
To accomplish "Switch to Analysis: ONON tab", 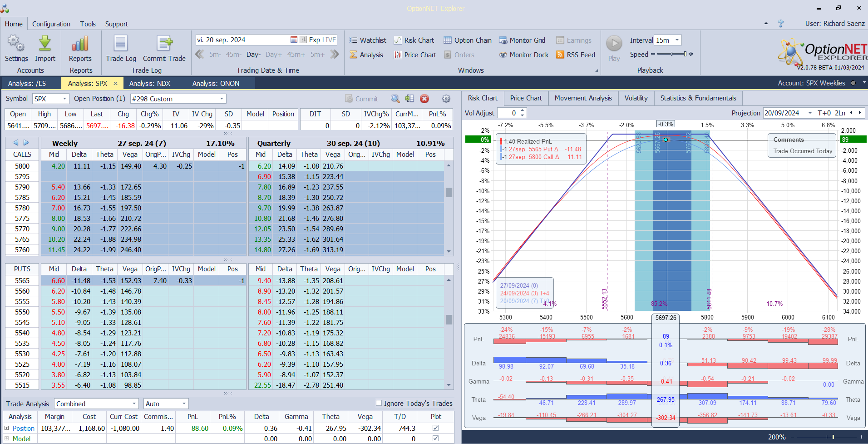I will 216,83.
